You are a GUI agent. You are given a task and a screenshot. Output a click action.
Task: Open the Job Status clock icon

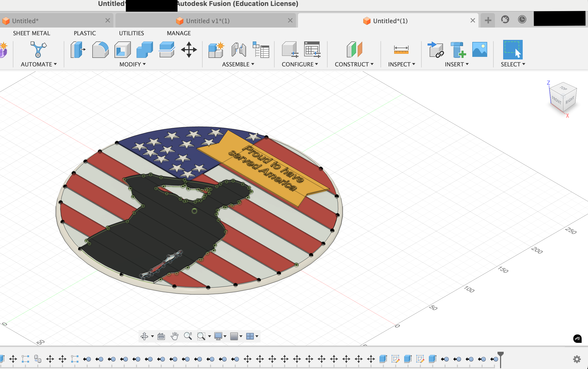coord(522,20)
